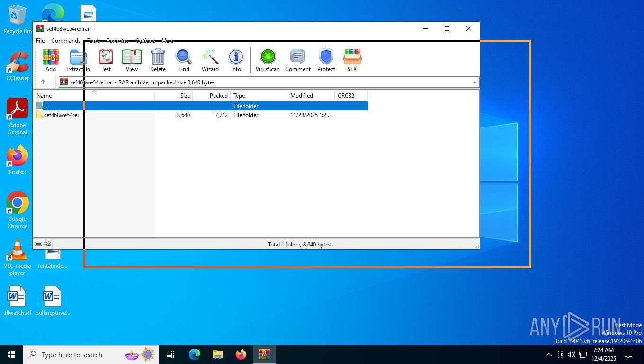Open File Explorer from the taskbar
The image size is (644, 364).
(x=217, y=355)
